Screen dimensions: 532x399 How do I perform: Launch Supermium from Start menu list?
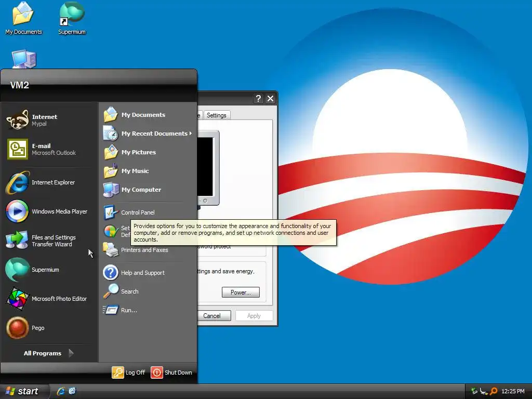(49, 270)
